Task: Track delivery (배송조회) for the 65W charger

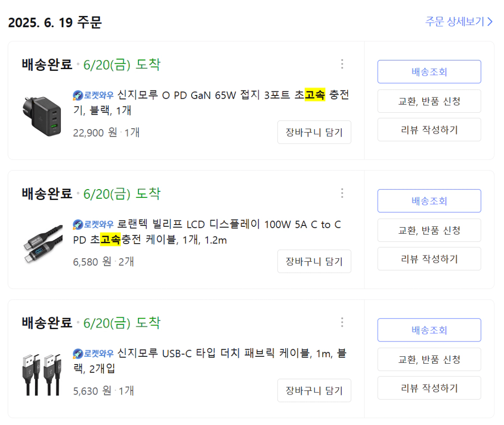Action: click(x=429, y=72)
